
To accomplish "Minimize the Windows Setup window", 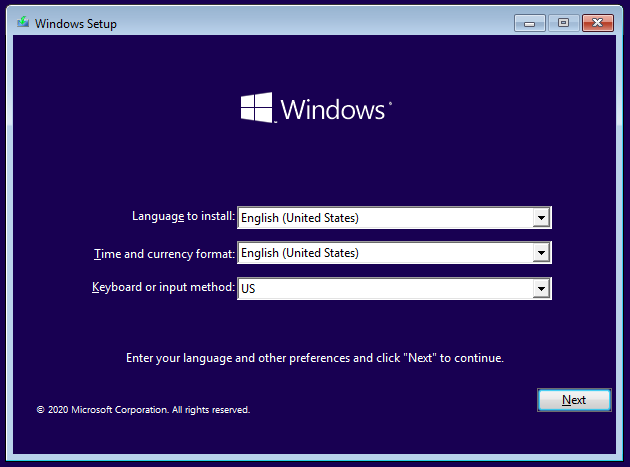I will [x=530, y=23].
